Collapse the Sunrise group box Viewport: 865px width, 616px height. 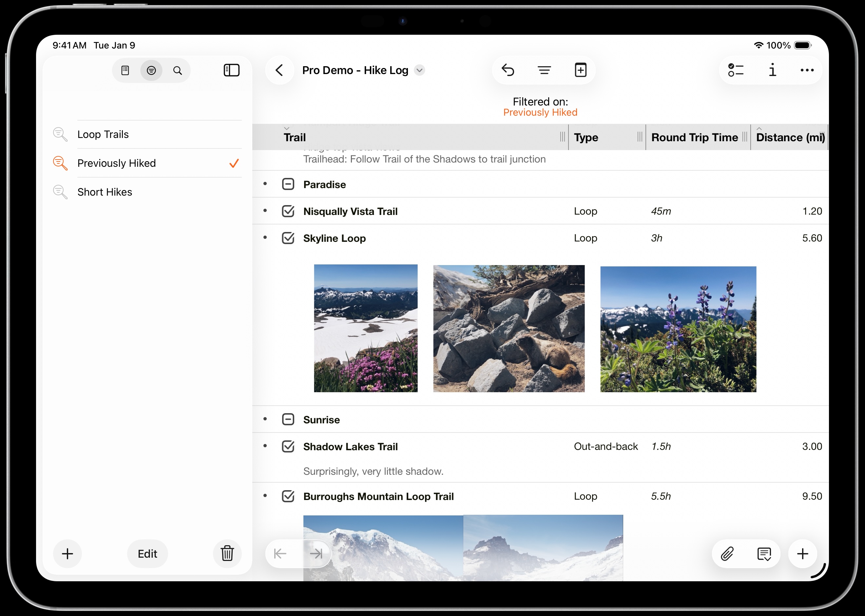point(288,419)
